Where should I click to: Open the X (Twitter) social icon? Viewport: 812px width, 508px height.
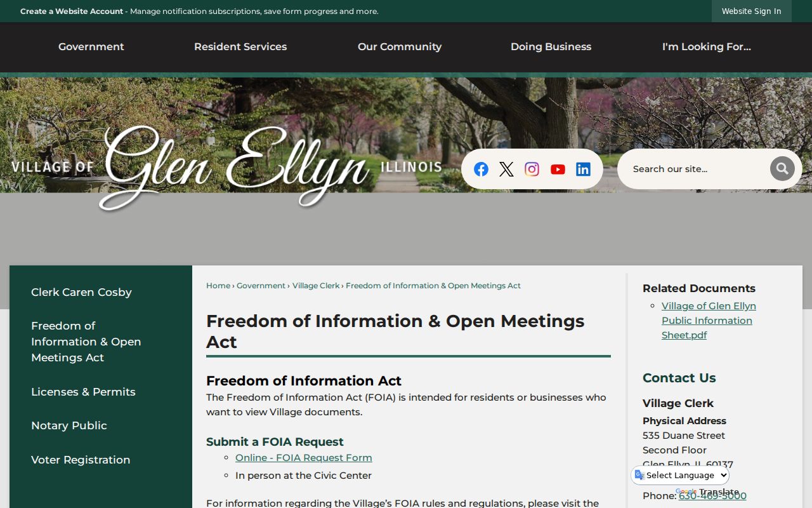(x=506, y=169)
